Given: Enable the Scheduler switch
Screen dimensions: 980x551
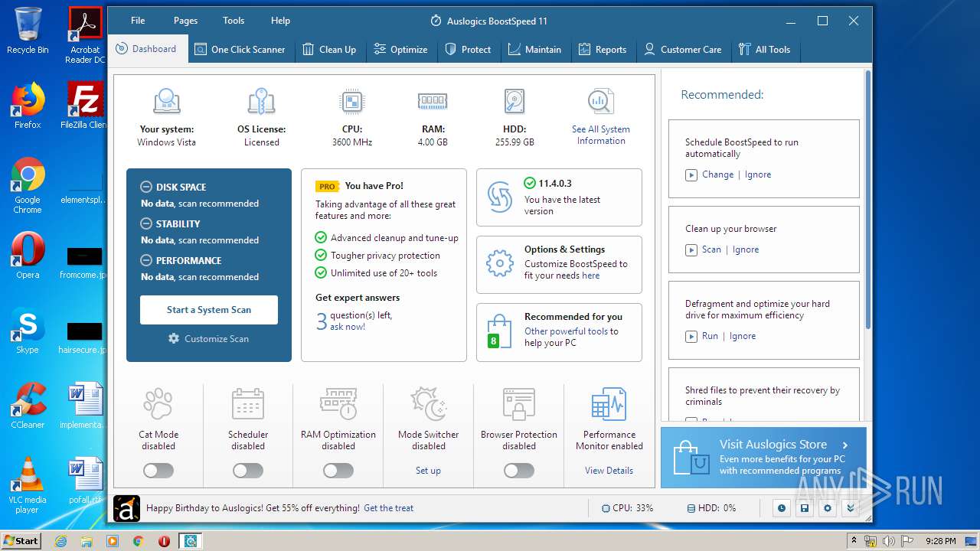Looking at the screenshot, I should pos(248,471).
